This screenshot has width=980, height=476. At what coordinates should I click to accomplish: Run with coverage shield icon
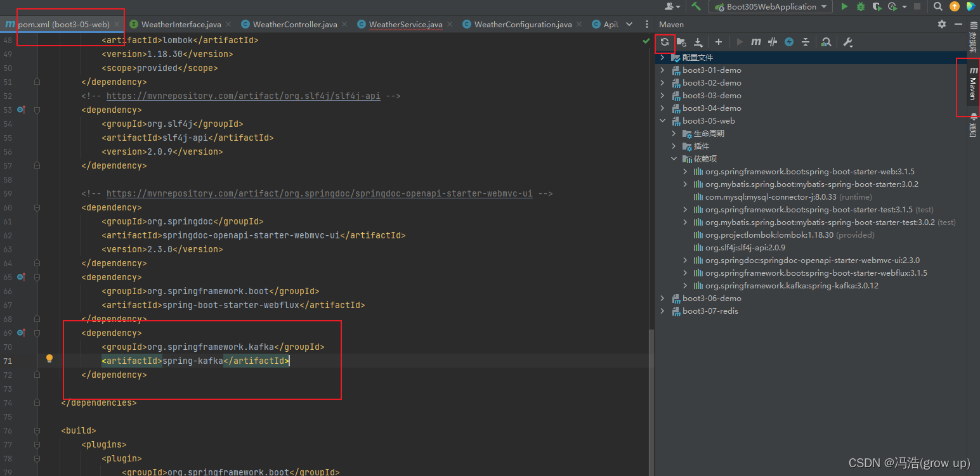pos(877,6)
